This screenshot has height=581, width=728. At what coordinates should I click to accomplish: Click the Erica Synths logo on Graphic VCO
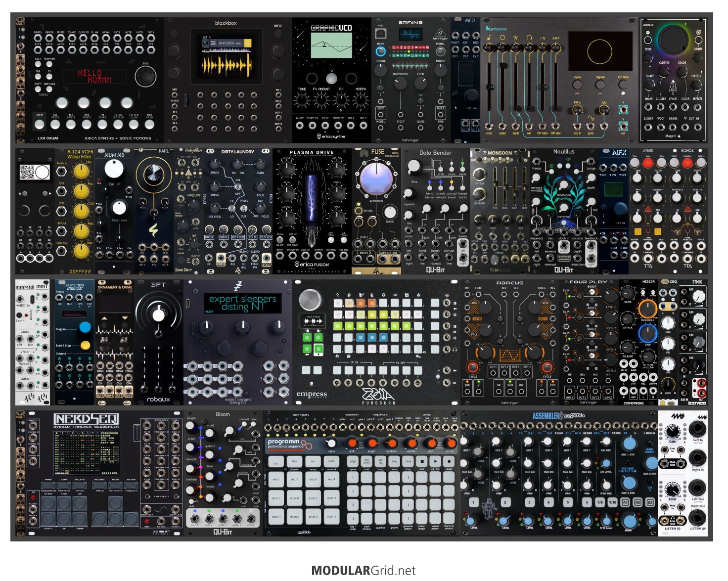click(x=331, y=136)
